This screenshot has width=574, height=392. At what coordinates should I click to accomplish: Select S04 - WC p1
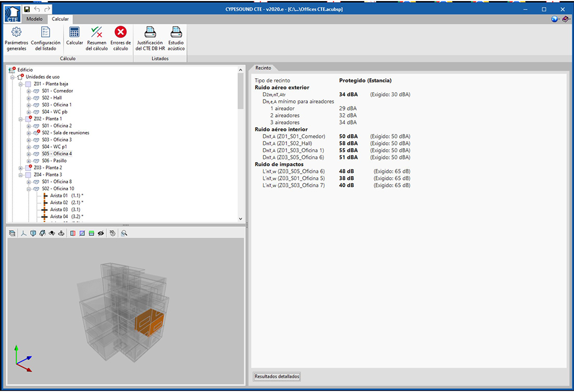point(54,146)
